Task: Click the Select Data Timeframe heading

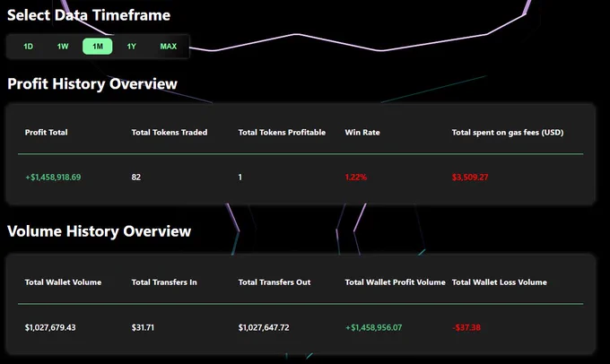Action: tap(89, 15)
